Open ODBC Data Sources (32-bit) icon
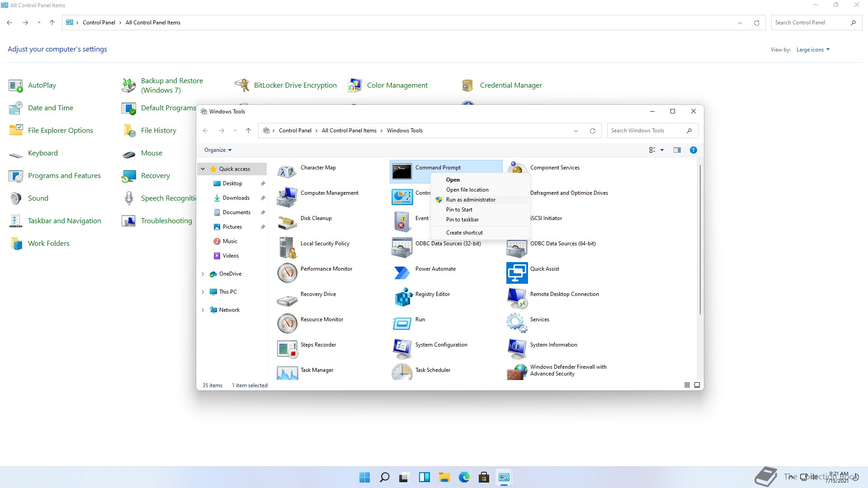868x488 pixels. 402,248
